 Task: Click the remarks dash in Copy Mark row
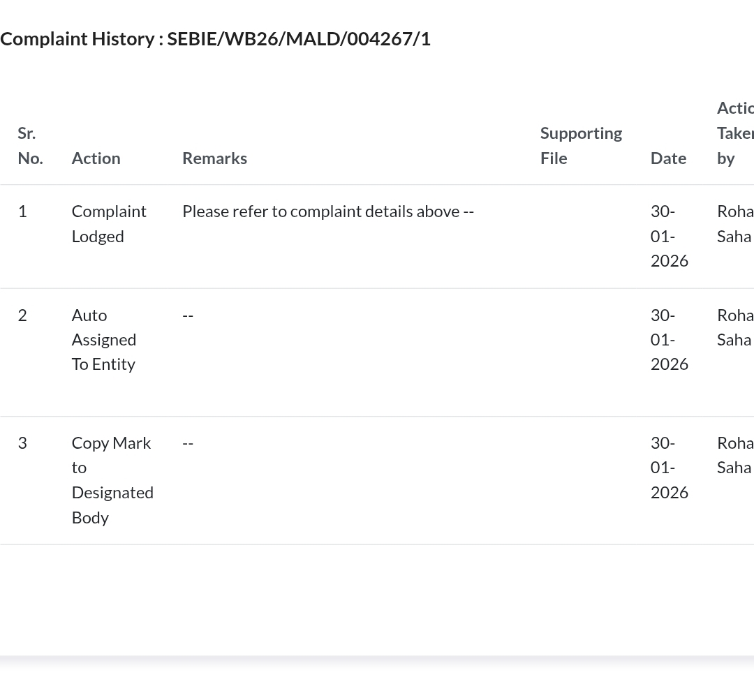(x=188, y=443)
